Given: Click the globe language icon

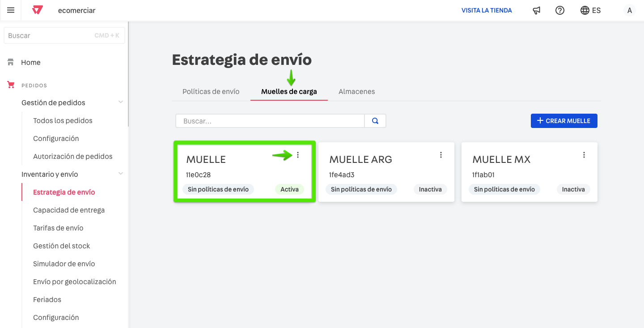Looking at the screenshot, I should coord(585,10).
